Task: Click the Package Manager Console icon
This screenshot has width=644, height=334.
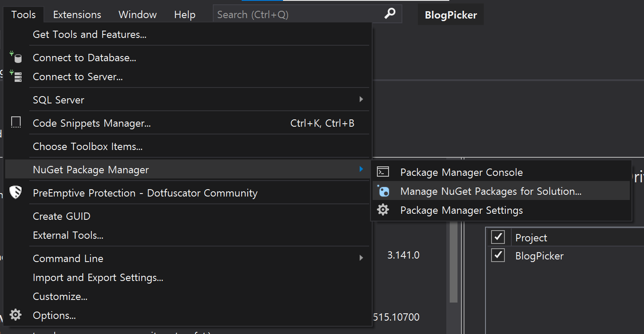Action: [383, 172]
